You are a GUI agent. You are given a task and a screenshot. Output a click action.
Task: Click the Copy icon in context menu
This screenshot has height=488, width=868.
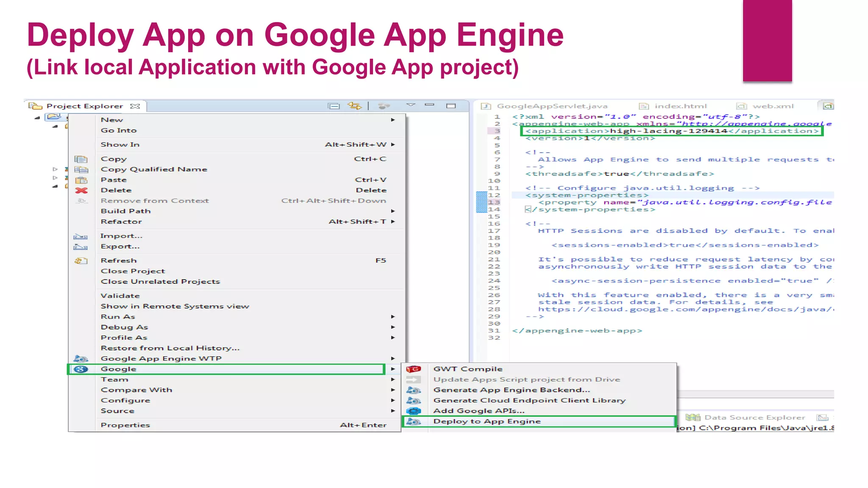tap(81, 159)
